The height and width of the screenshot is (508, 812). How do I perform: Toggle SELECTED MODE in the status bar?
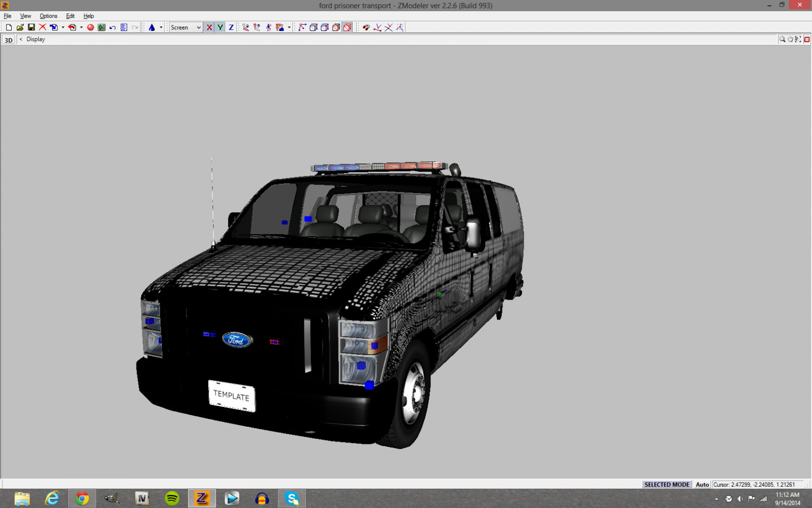pos(666,485)
